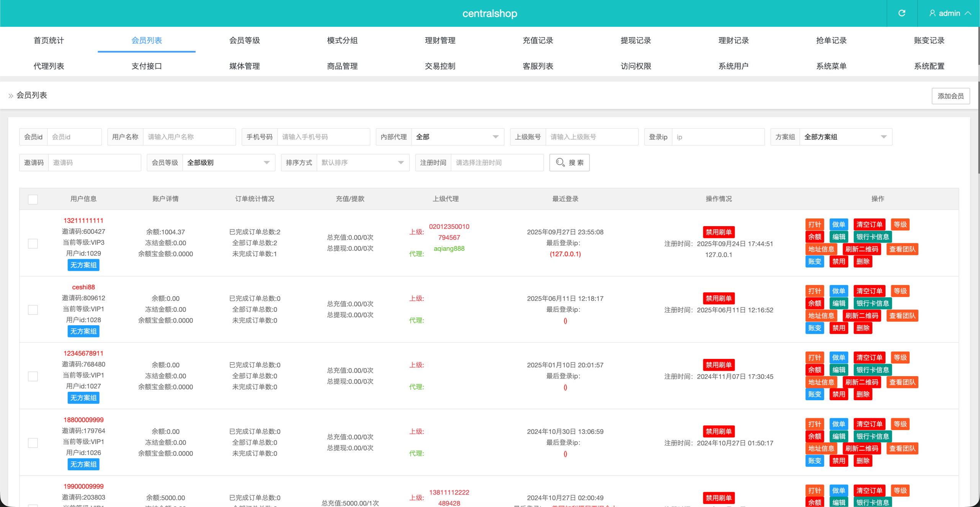980x507 pixels.
Task: Select the checkbox for user ceshi88
Action: coord(33,310)
